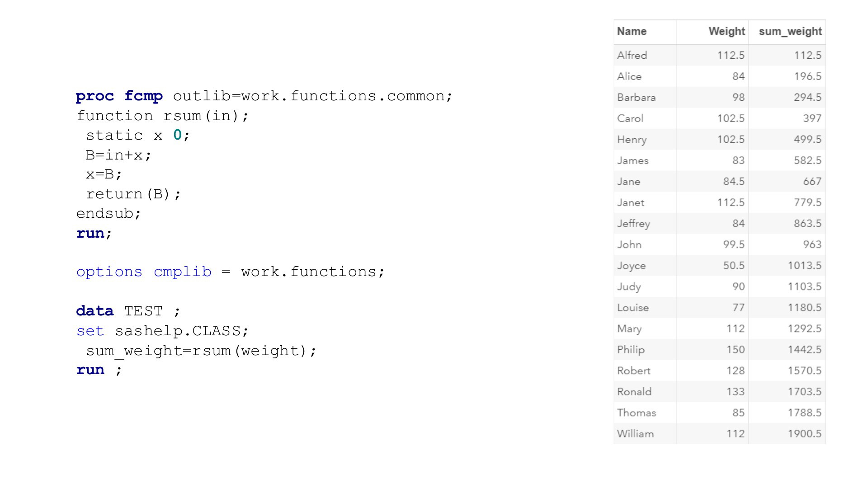Click the Name column header
Image resolution: width=868 pixels, height=488 pixels.
[632, 32]
